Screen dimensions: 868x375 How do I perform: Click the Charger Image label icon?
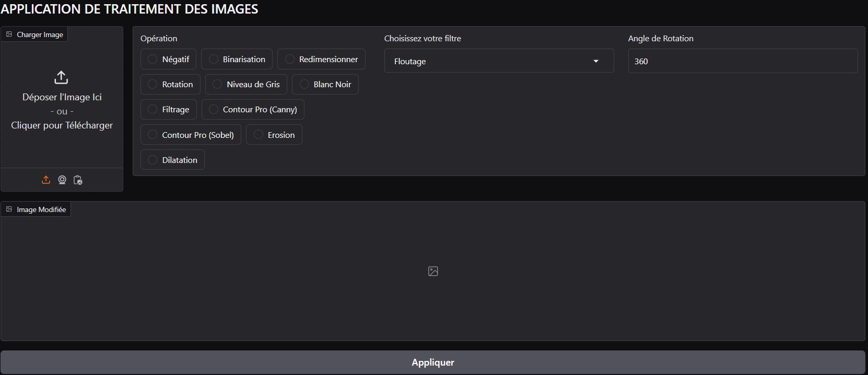coord(9,34)
